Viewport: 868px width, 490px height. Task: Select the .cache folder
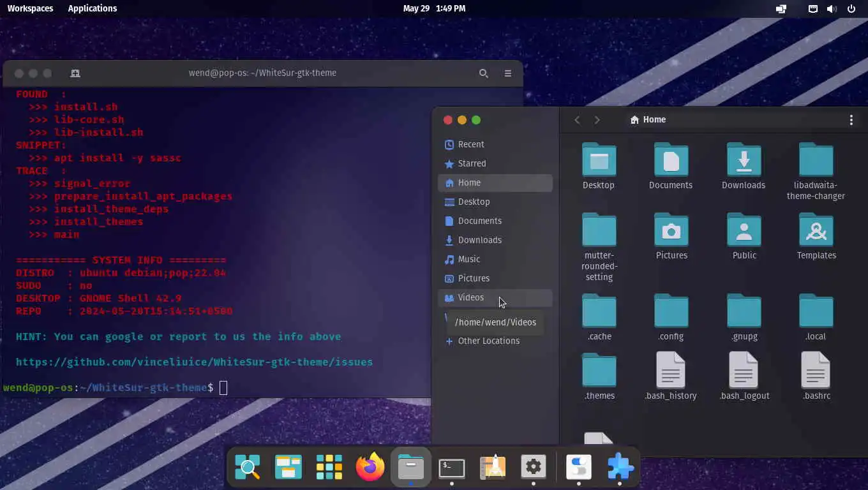point(599,317)
